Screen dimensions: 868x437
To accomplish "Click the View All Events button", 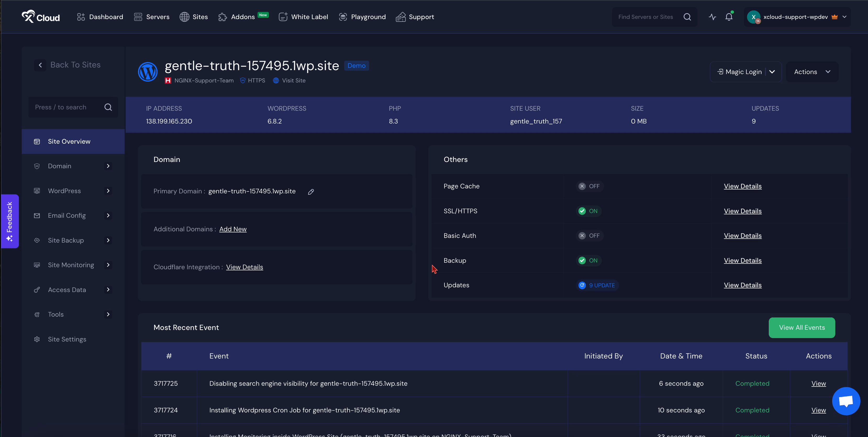I will click(802, 328).
